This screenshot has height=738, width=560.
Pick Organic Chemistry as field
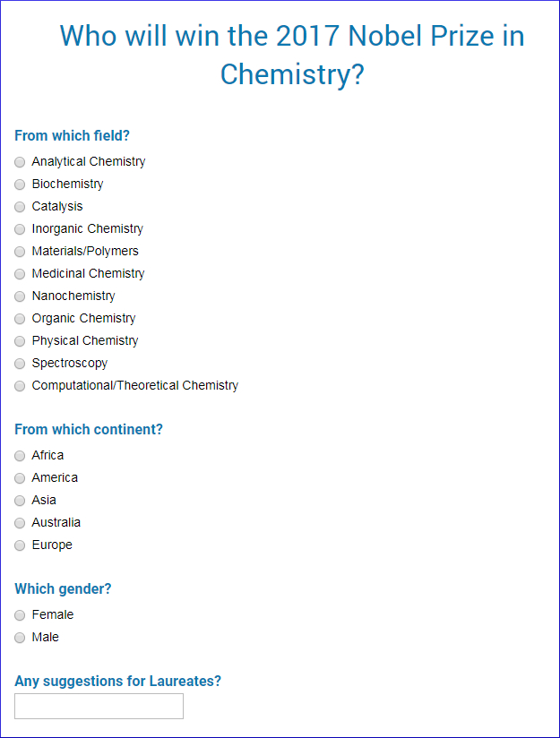pos(20,319)
